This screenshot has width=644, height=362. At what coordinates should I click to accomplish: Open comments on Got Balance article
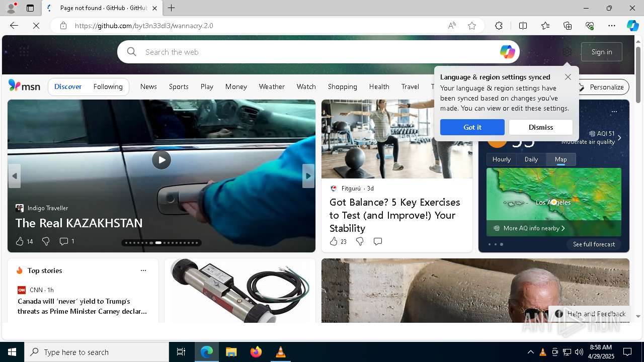[x=378, y=241]
